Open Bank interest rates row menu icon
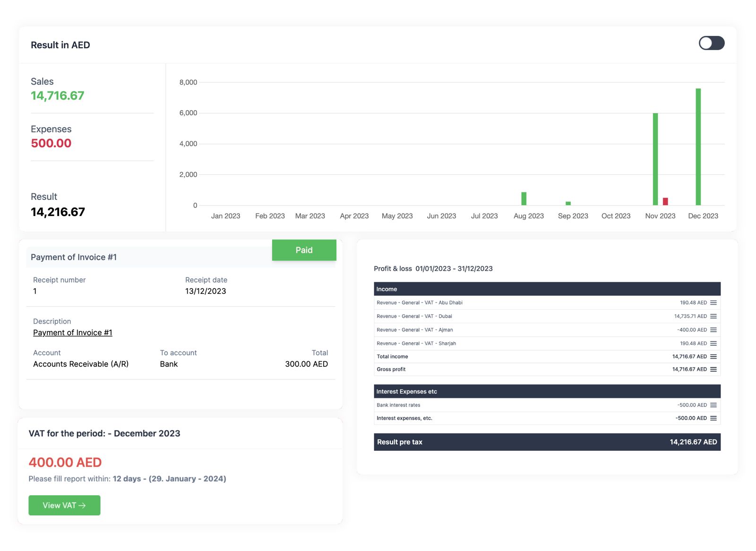 [x=713, y=405]
